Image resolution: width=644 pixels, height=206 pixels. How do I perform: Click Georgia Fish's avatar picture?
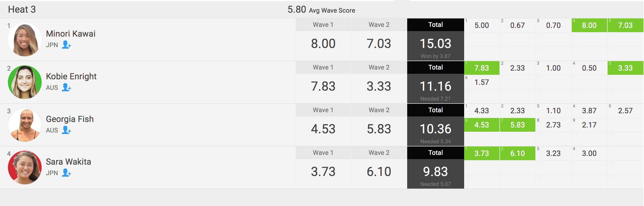[25, 125]
